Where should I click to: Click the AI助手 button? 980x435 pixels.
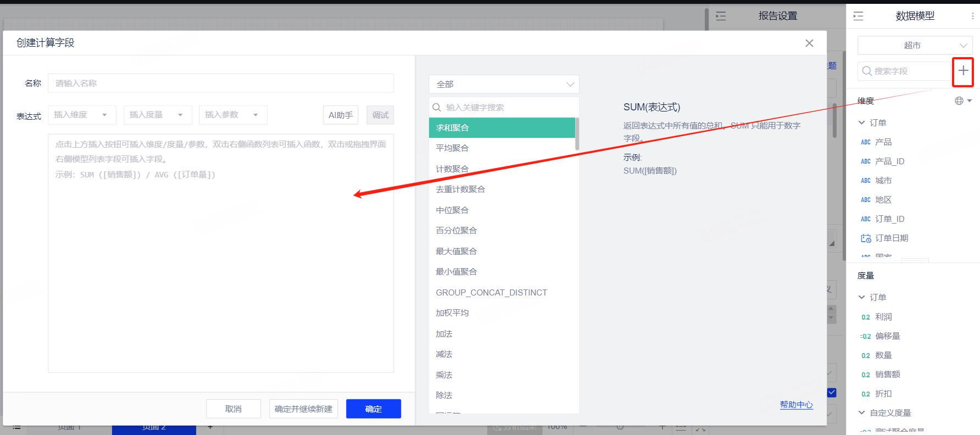341,115
